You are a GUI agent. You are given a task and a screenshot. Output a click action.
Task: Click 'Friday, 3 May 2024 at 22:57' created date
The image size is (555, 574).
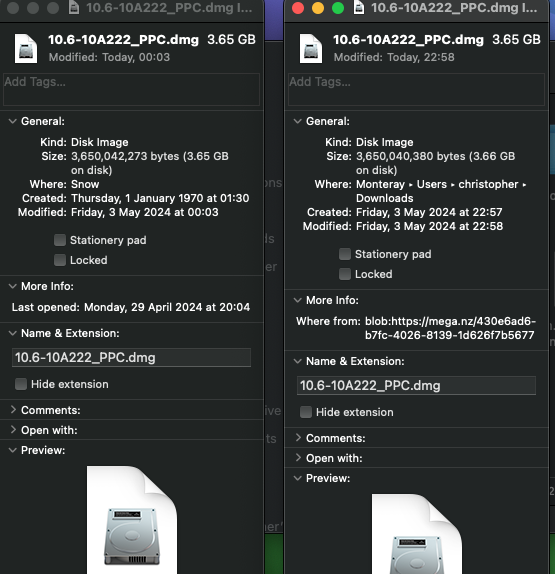tap(429, 212)
